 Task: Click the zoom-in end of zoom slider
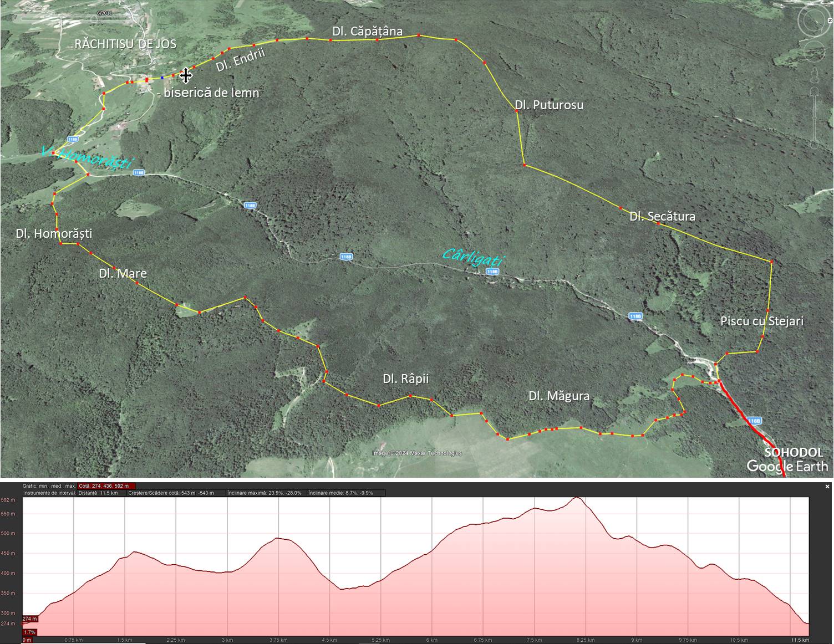(x=814, y=92)
